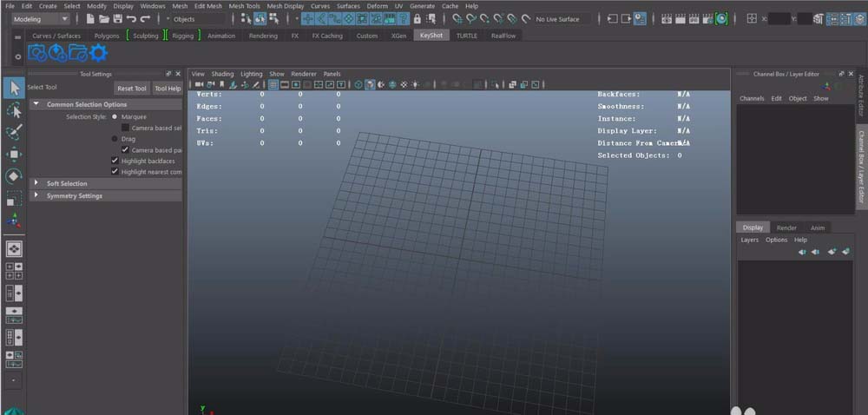Select by object type mode icon
The height and width of the screenshot is (415, 868).
pos(260,19)
